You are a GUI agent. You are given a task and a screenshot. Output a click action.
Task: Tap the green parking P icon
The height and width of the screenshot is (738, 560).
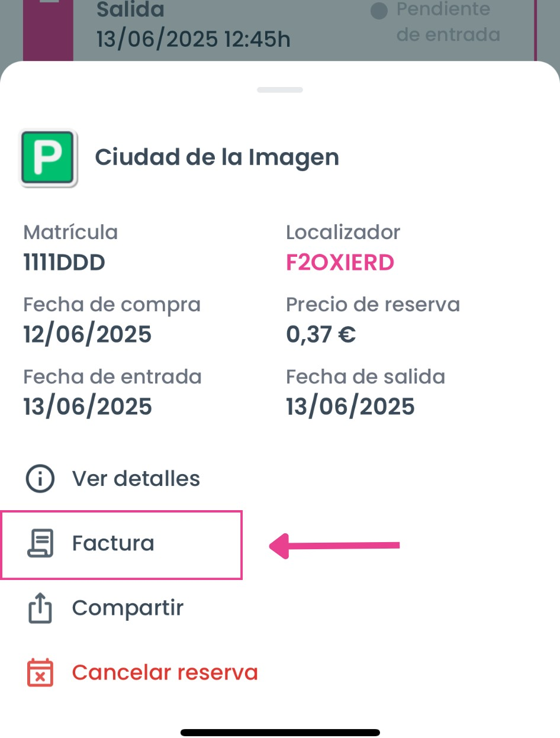pos(49,159)
